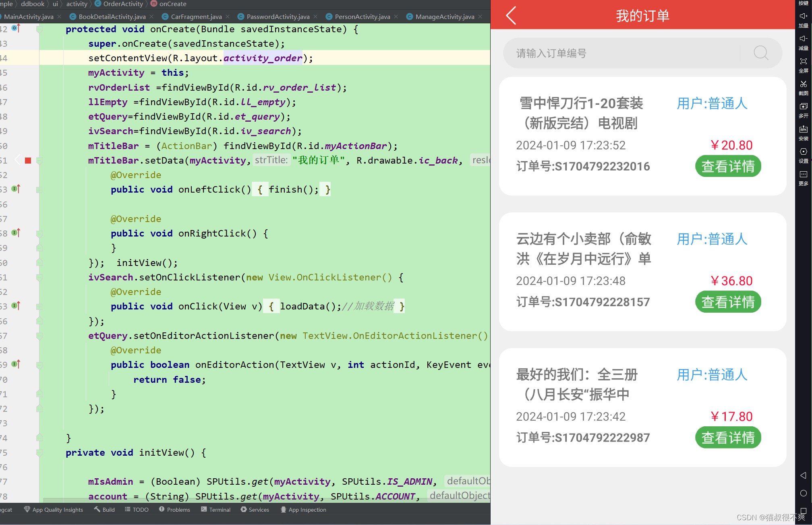Screen dimensions: 812x525
Task: Open emulator settings (设置) icon
Action: (803, 151)
